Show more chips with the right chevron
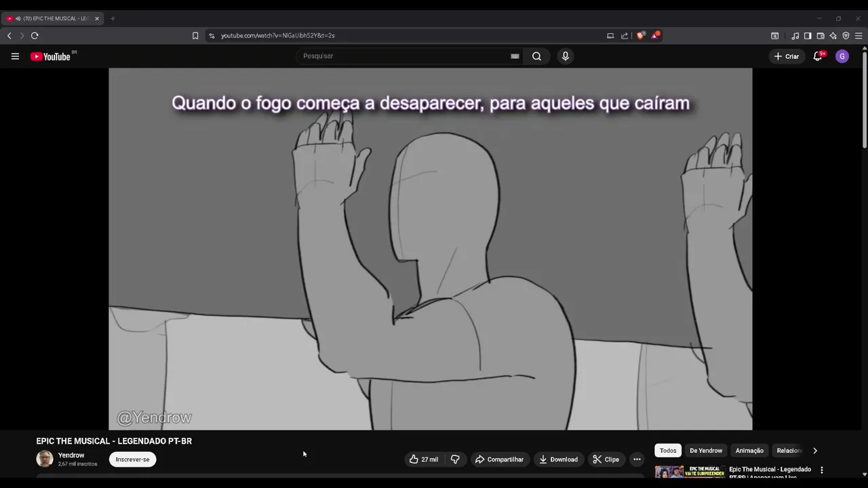868x488 pixels. pyautogui.click(x=815, y=451)
